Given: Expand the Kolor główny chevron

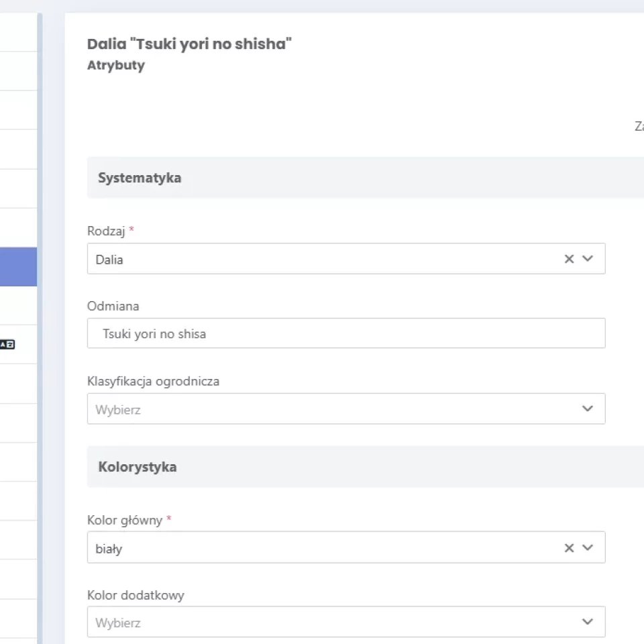Looking at the screenshot, I should tap(588, 548).
